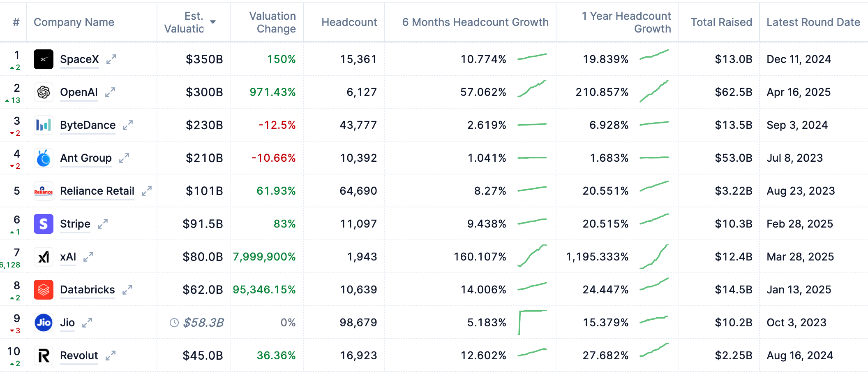Select the 7,999,900% valuation change cell
Screen dimensions: 868x372
264,257
